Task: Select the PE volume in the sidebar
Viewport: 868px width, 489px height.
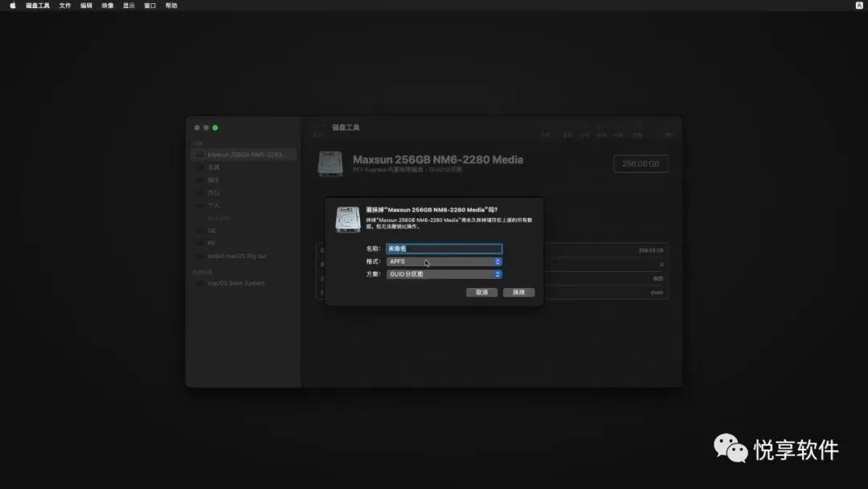Action: 211,243
